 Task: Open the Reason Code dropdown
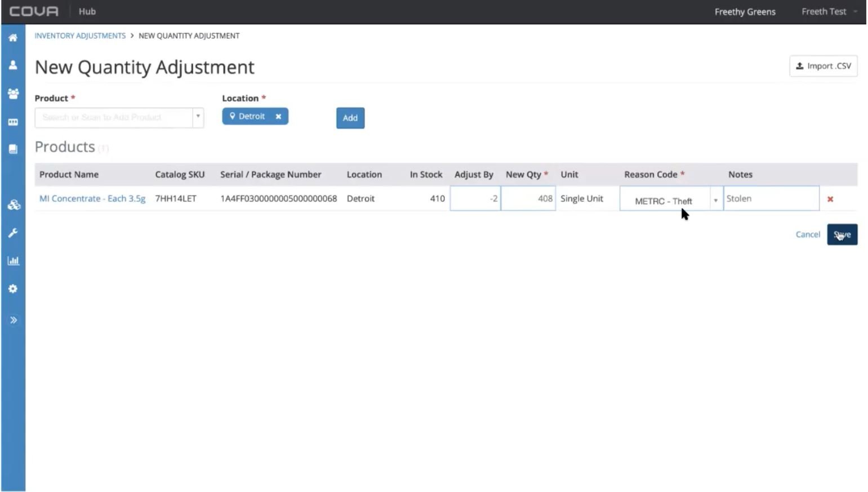point(715,200)
